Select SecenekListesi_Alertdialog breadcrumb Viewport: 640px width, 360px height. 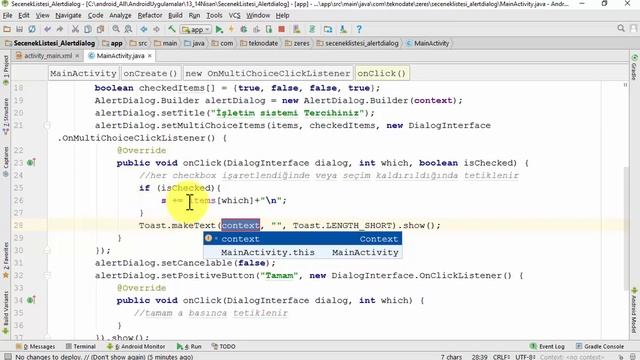(50, 43)
